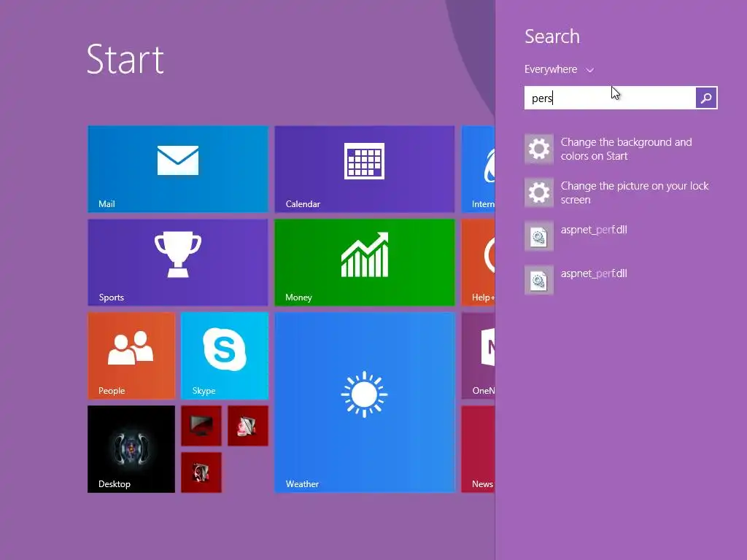
Task: Click the small red tile below monitor tile
Action: (x=201, y=472)
